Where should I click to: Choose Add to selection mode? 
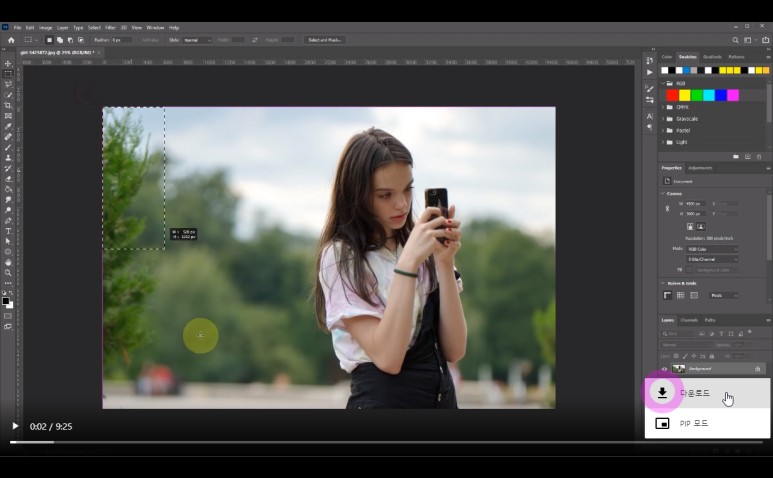coord(60,40)
